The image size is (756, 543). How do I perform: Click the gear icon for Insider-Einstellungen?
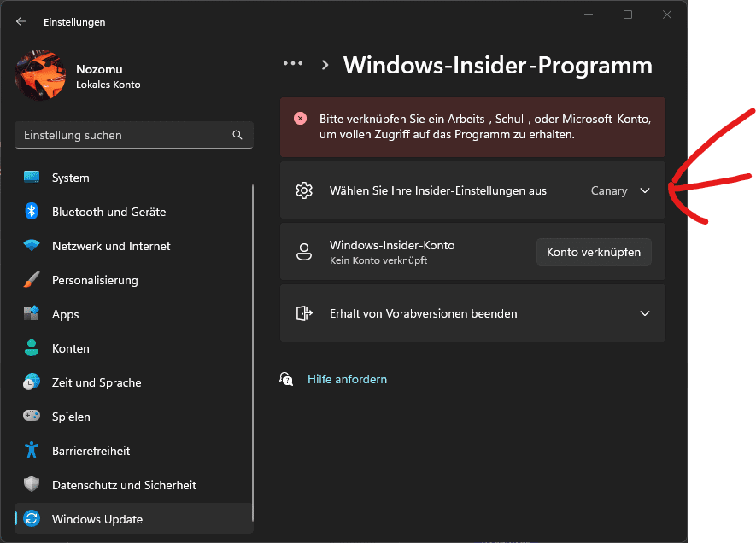[x=304, y=190]
